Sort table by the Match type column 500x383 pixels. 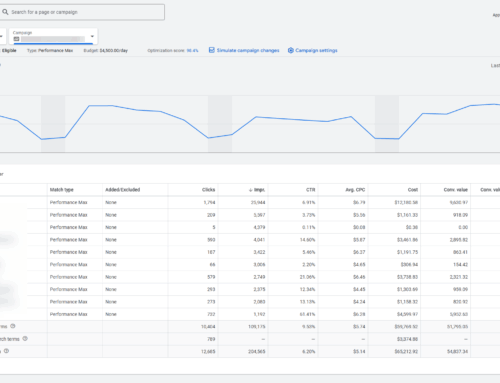(x=62, y=190)
